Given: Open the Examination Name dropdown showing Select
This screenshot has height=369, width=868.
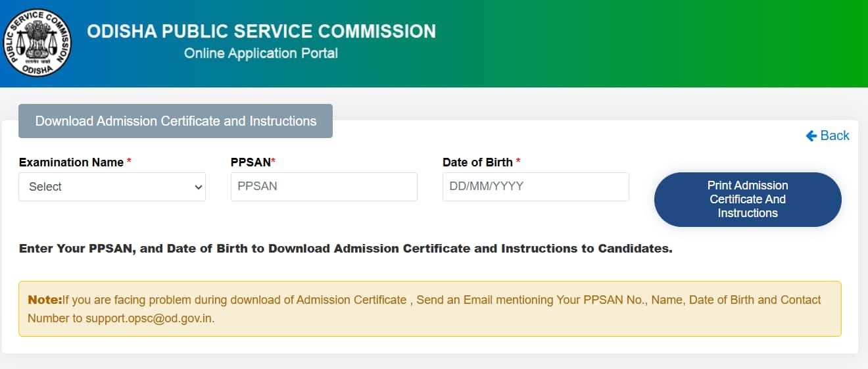Looking at the screenshot, I should coord(112,187).
